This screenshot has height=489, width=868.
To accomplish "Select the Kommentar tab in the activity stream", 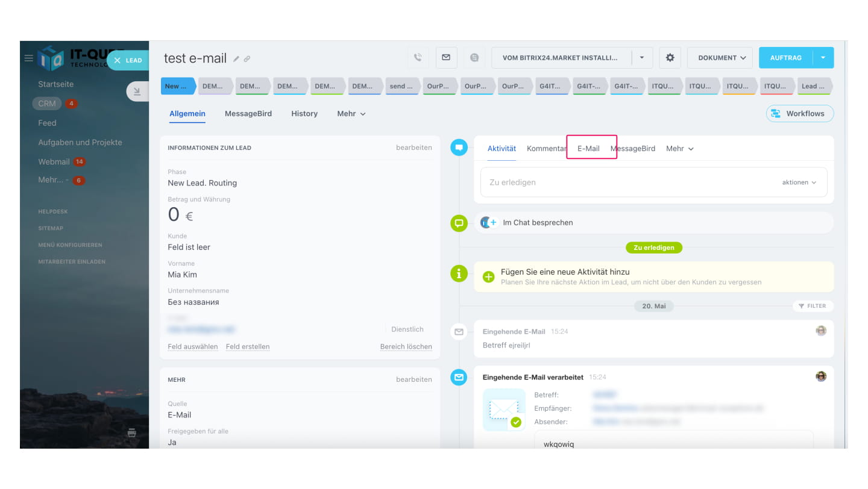I will pos(546,148).
